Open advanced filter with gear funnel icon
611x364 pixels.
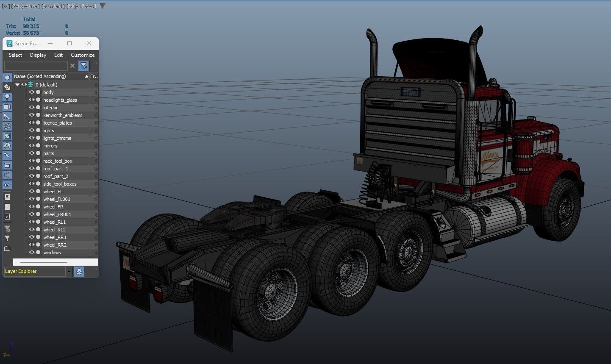coord(7,229)
